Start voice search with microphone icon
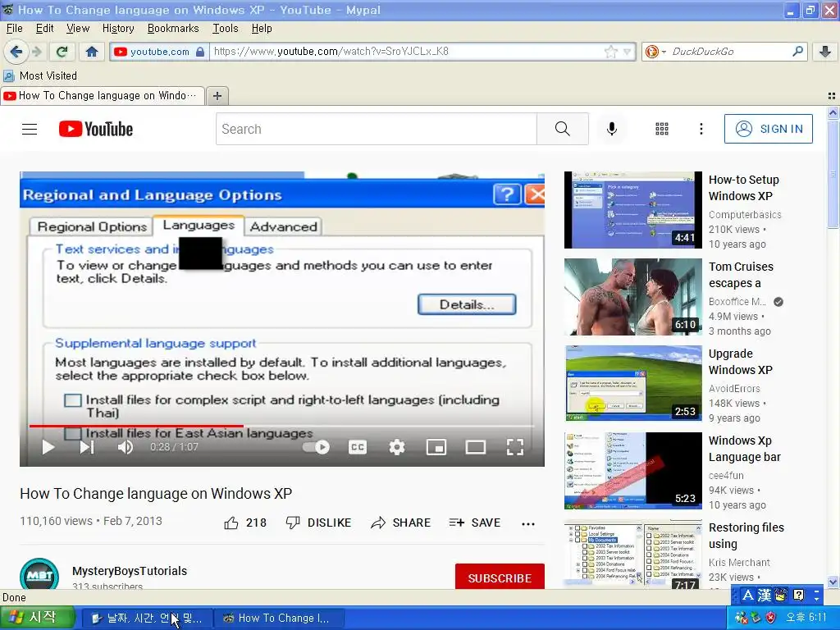 coord(612,129)
